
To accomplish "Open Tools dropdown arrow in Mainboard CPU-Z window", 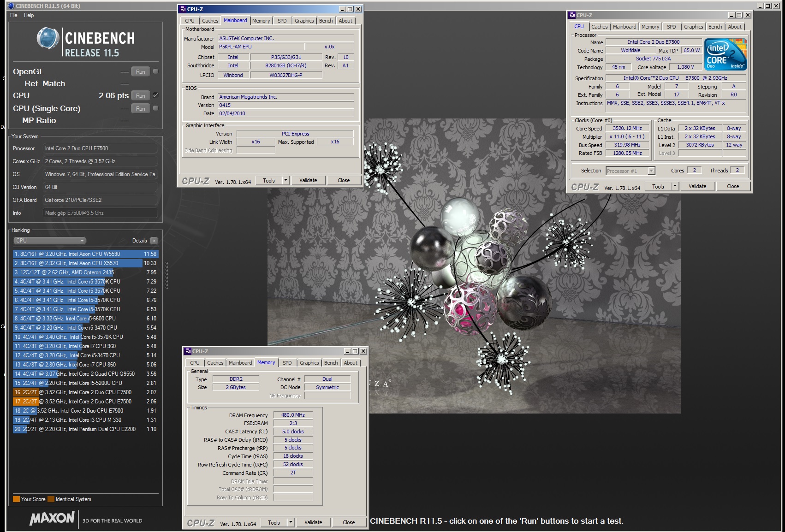I will click(x=285, y=180).
